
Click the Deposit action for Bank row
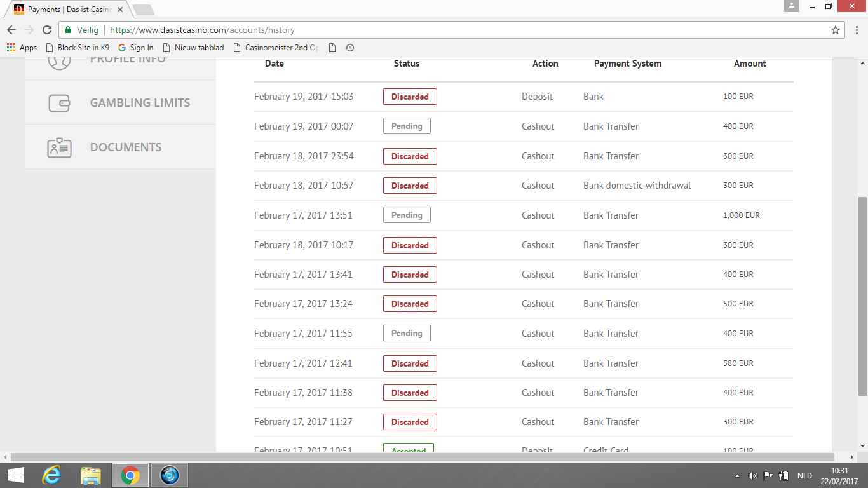pos(538,97)
